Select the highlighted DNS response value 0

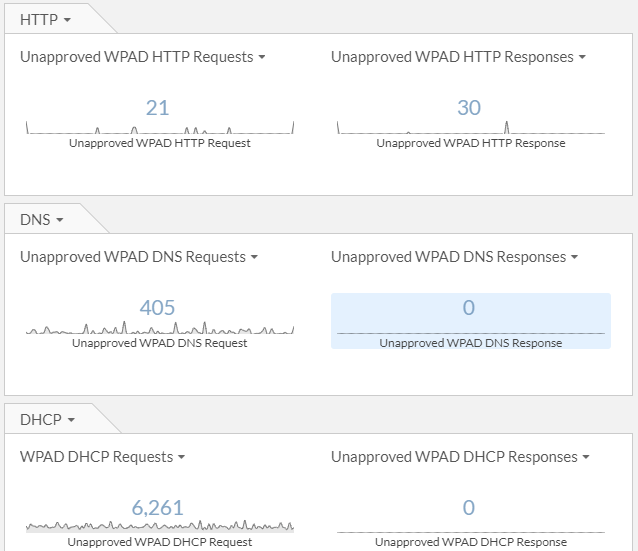tap(469, 308)
